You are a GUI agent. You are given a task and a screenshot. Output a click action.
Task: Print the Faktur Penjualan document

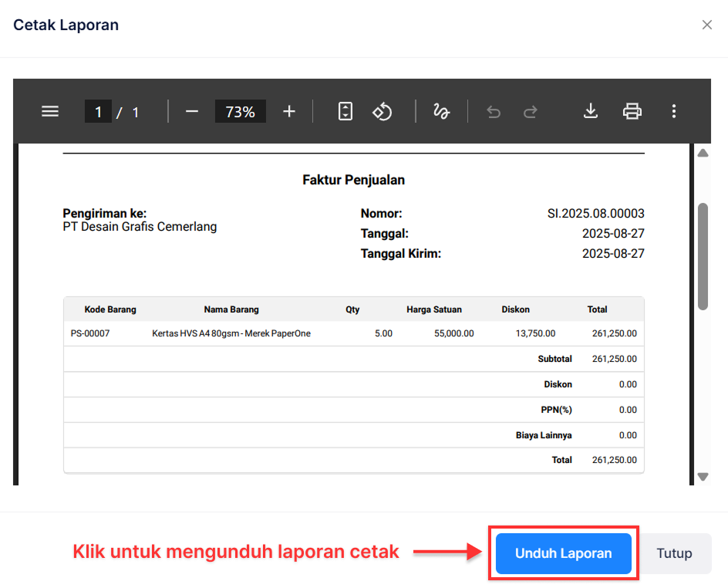coord(632,111)
